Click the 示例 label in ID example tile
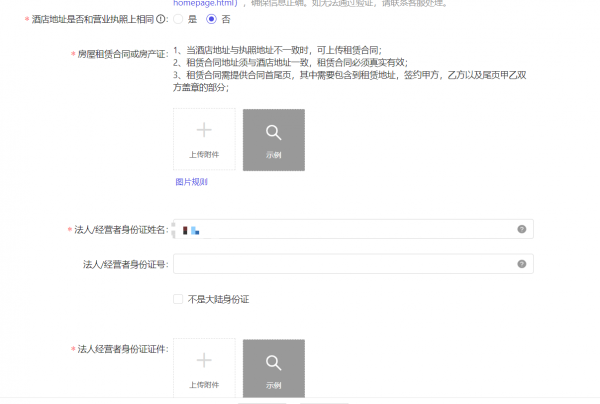Viewport: 600px width, 404px height. pyautogui.click(x=274, y=385)
